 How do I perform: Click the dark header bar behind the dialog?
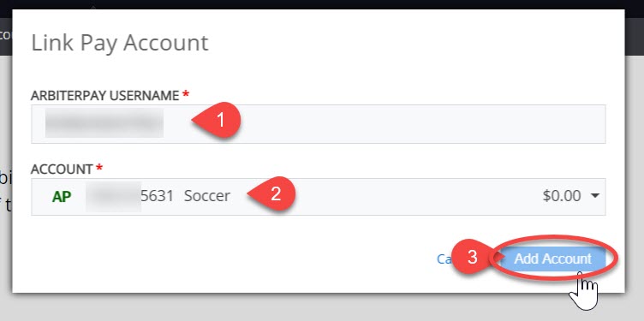point(322,4)
